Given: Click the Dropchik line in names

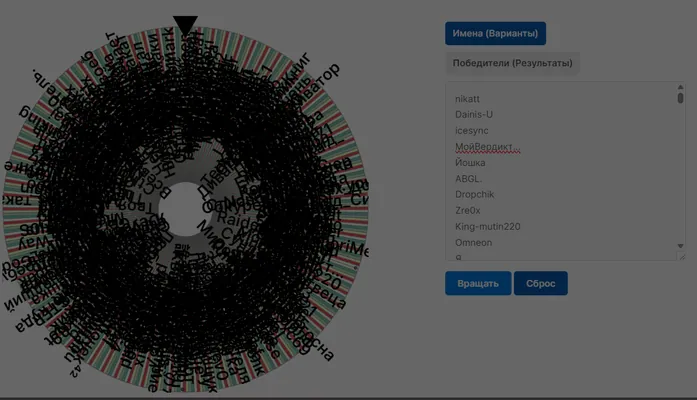Looking at the screenshot, I should (x=475, y=195).
